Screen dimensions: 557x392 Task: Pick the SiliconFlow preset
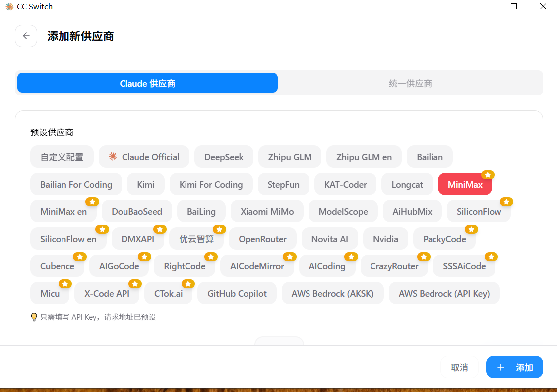coord(479,211)
